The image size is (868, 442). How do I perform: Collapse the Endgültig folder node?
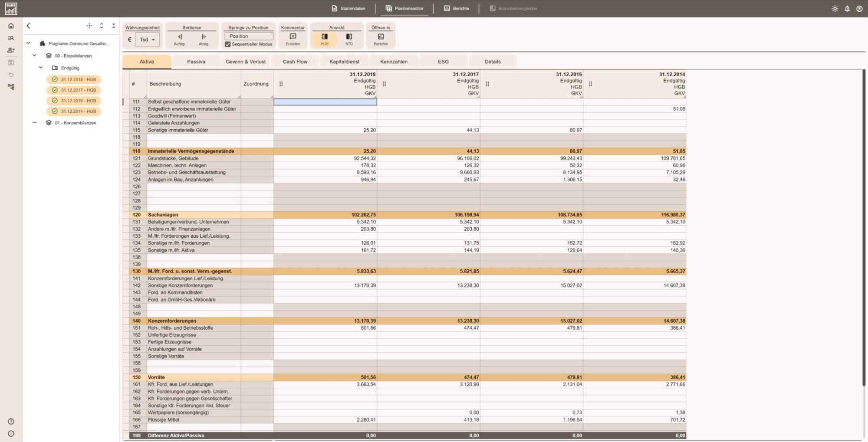coord(41,68)
